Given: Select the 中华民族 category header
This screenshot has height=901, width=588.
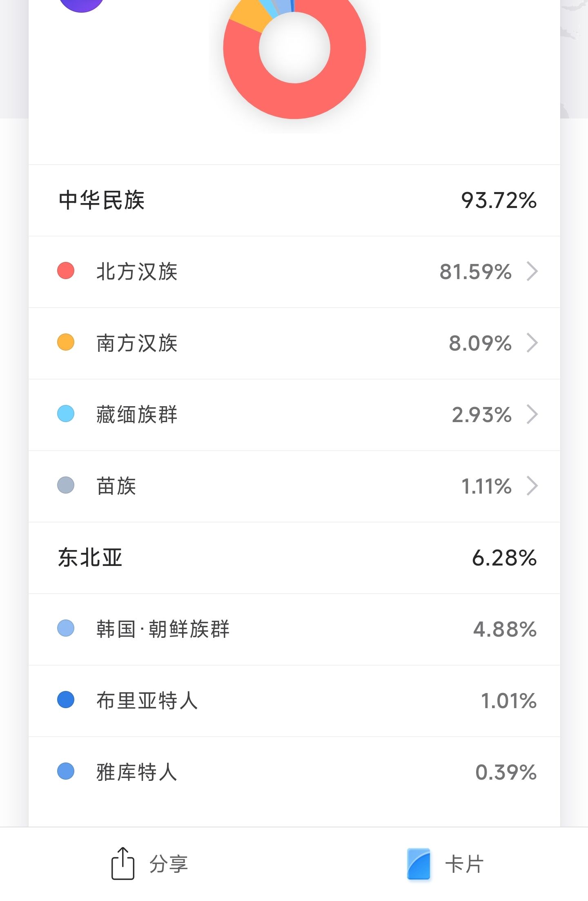Looking at the screenshot, I should [102, 200].
